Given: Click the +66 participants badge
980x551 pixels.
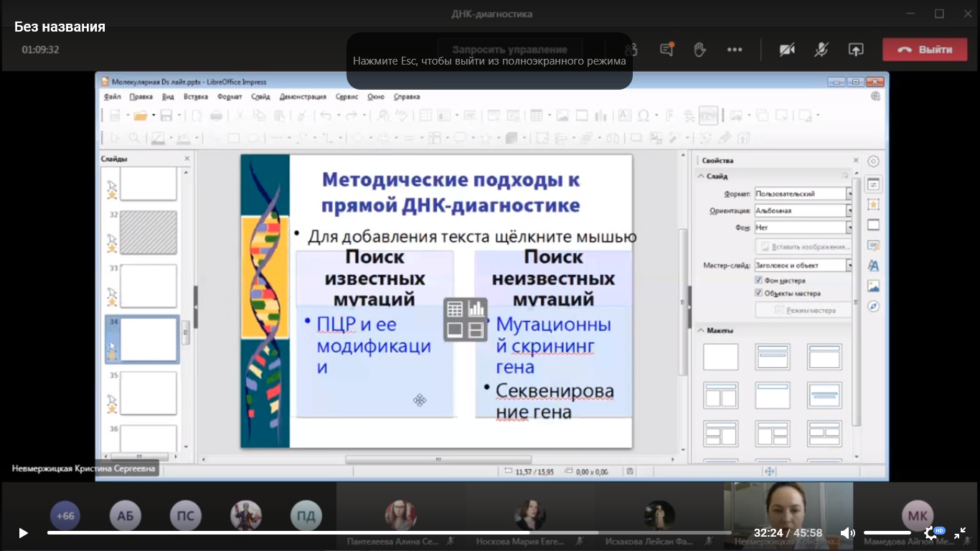Looking at the screenshot, I should [x=65, y=516].
